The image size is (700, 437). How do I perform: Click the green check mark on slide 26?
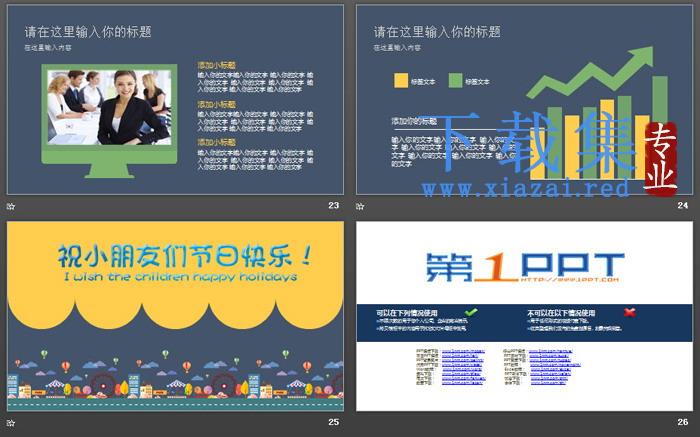471,312
